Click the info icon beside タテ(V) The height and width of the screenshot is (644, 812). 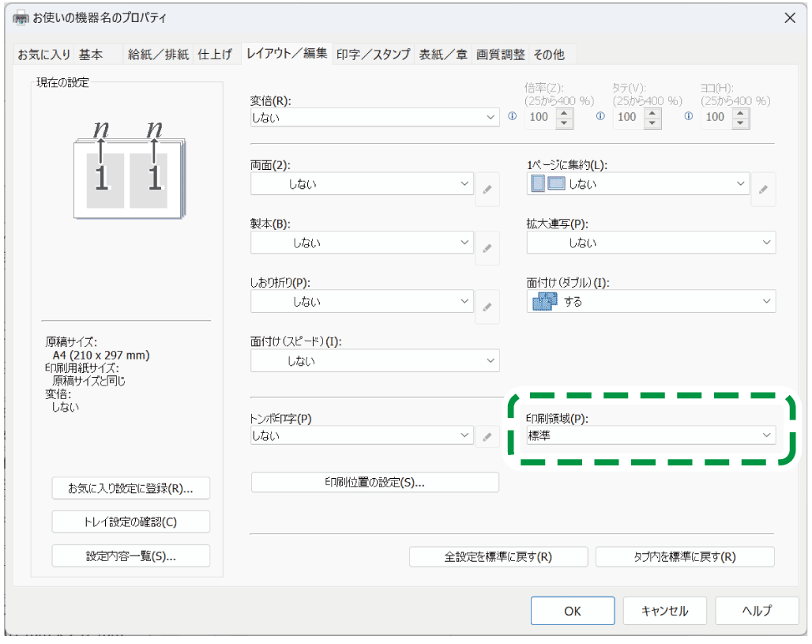pos(600,116)
